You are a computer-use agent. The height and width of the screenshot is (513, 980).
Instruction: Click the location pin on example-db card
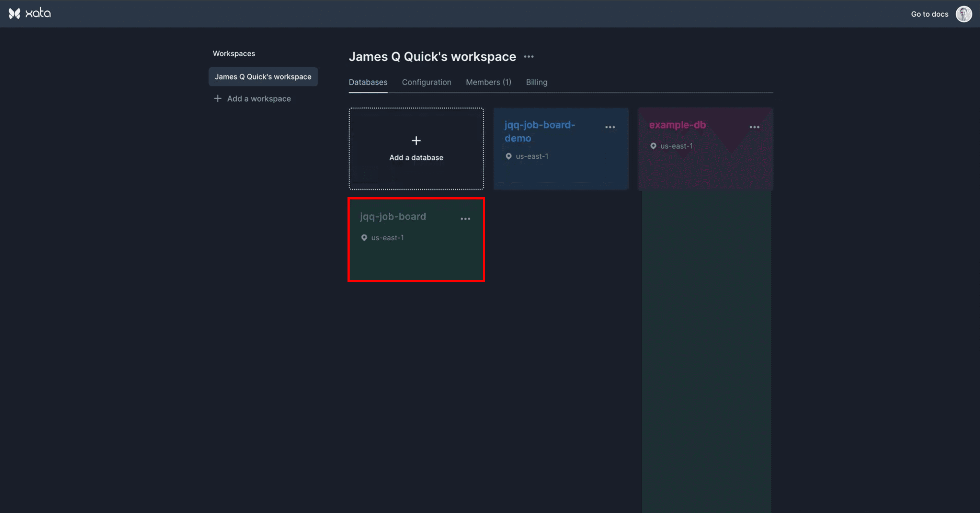653,146
